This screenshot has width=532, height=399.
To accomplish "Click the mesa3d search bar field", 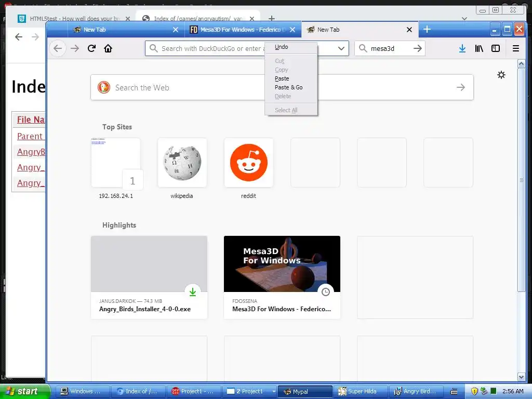I will coord(390,48).
